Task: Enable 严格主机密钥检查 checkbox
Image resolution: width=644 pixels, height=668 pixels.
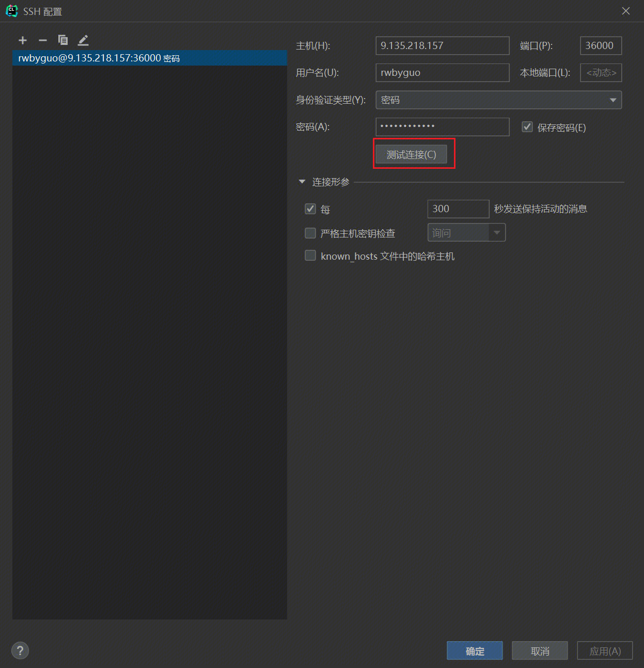Action: [x=310, y=233]
